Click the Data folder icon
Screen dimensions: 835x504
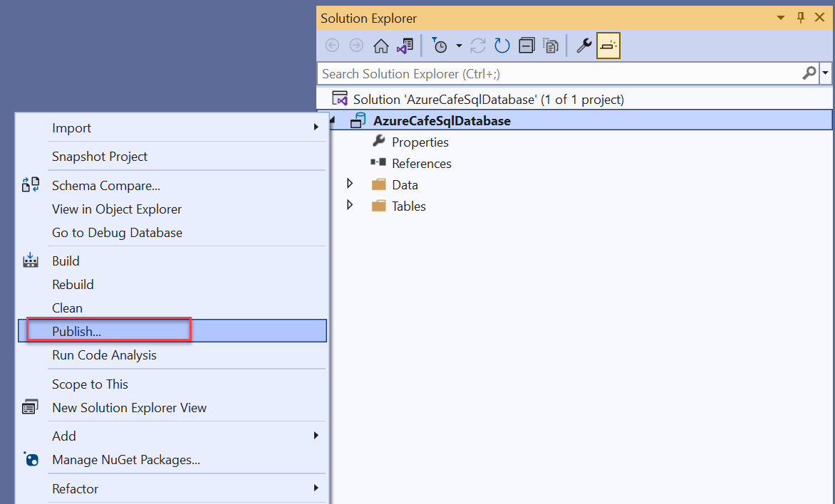point(378,184)
